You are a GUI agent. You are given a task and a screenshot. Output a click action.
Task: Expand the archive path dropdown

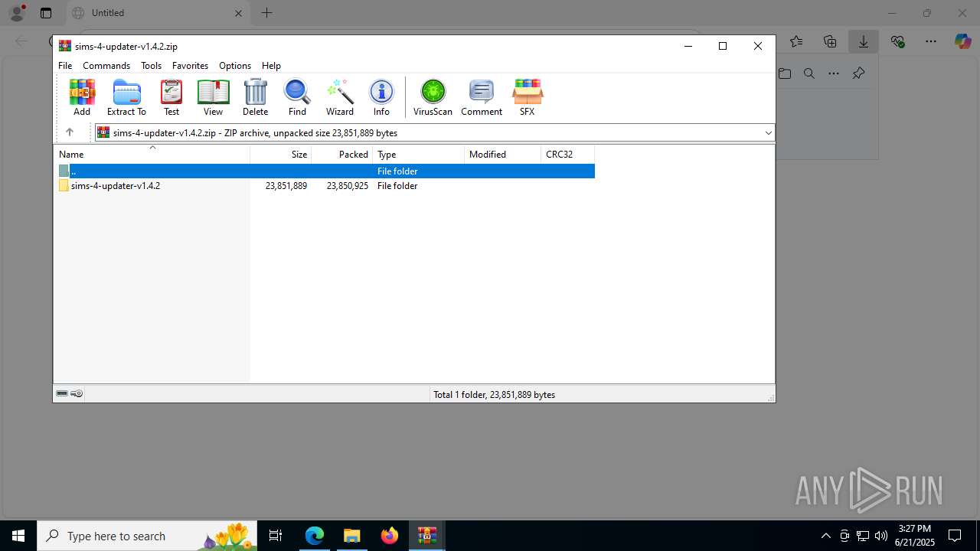pos(768,132)
